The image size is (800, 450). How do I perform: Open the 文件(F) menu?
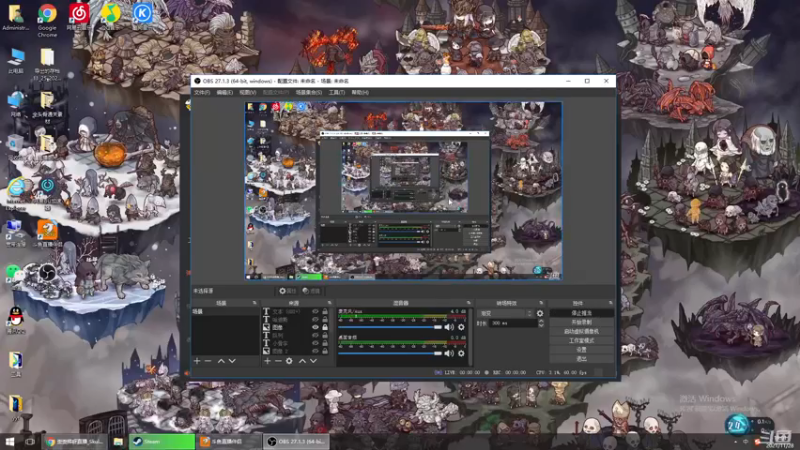pyautogui.click(x=202, y=92)
